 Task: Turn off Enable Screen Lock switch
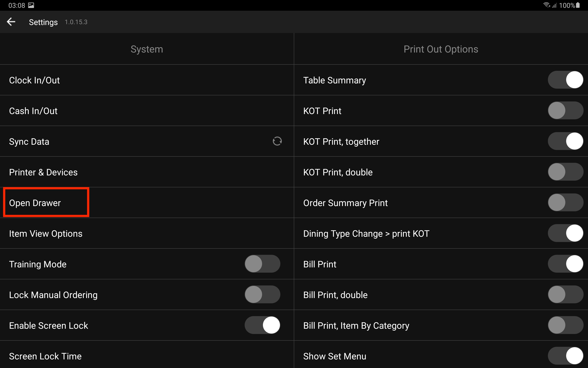pyautogui.click(x=262, y=325)
